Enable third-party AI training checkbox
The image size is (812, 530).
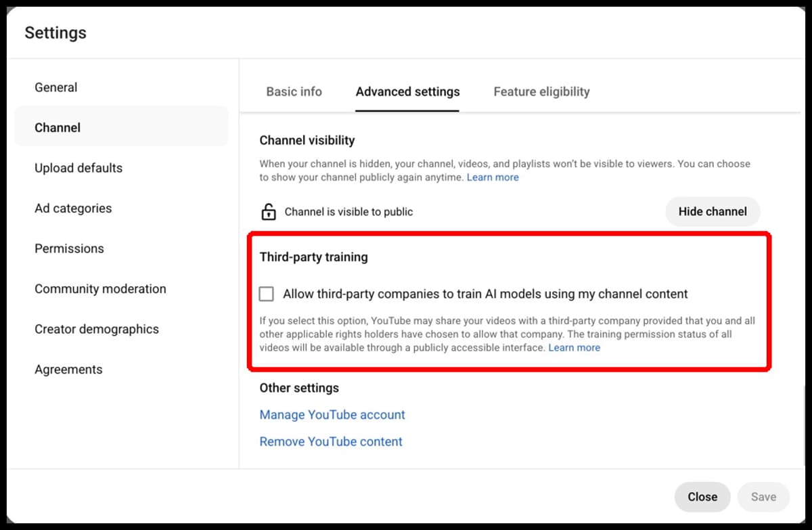coord(267,294)
